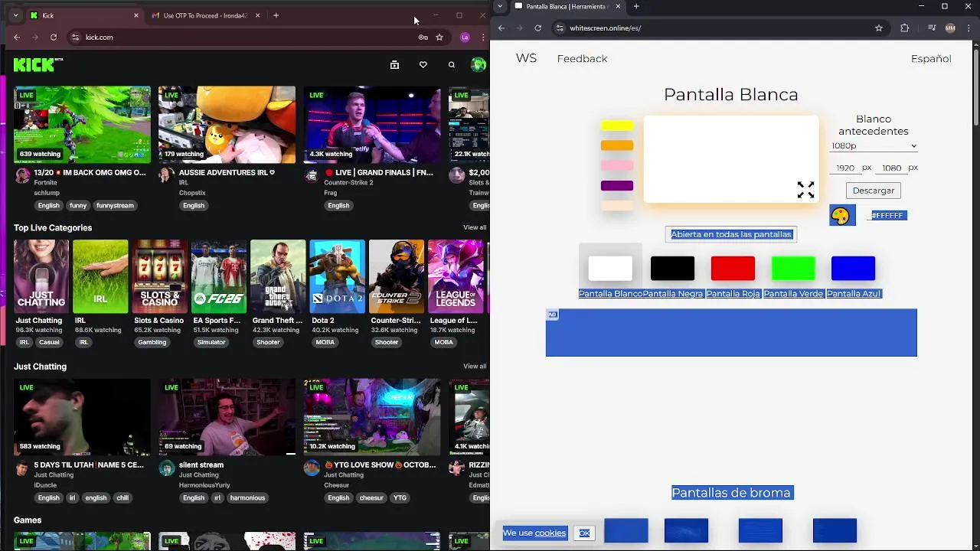
Task: Open password key icon in Kick address bar
Action: [423, 37]
